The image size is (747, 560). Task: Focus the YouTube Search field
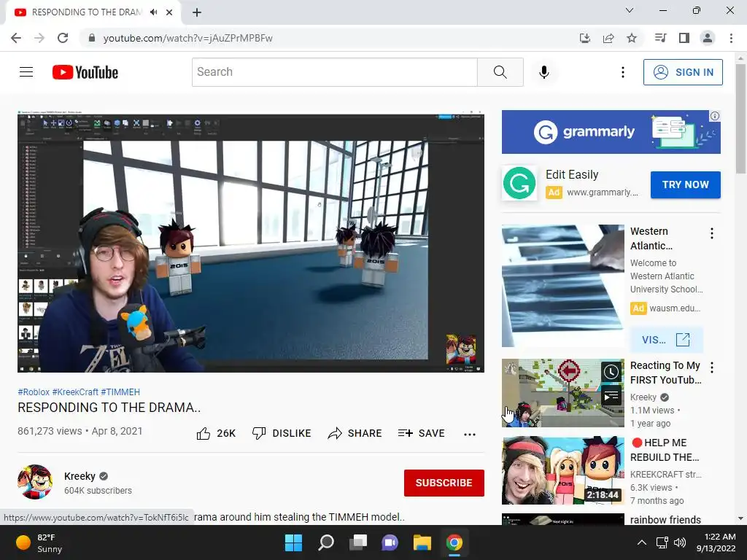click(x=334, y=72)
